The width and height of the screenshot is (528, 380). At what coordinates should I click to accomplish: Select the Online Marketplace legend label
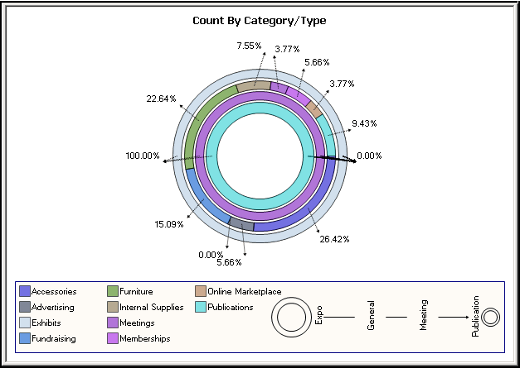point(244,291)
